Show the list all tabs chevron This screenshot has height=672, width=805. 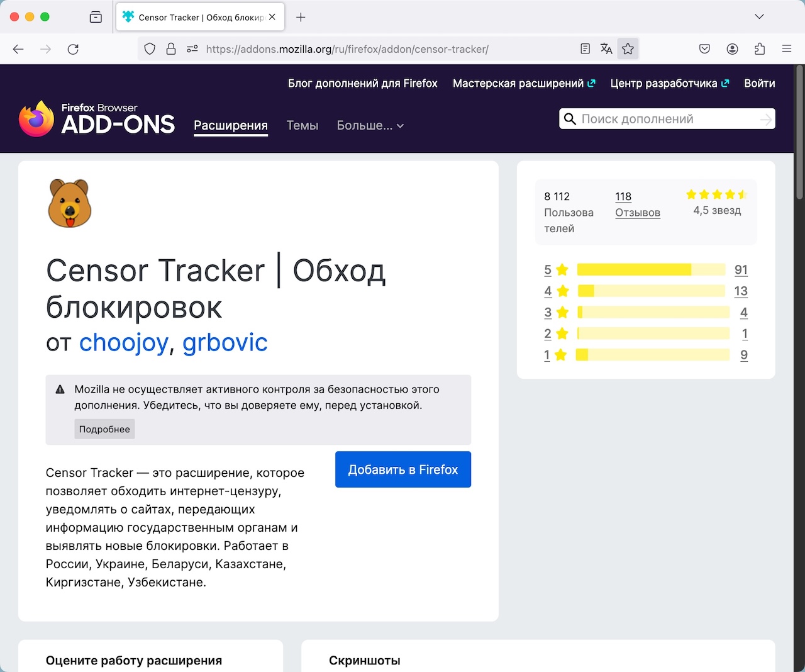coord(759,17)
